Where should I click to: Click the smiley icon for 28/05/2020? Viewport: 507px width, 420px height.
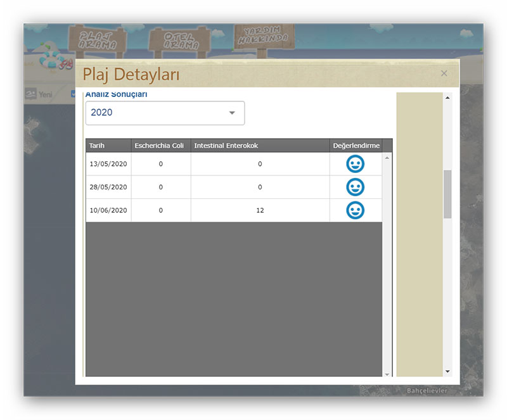tap(356, 188)
